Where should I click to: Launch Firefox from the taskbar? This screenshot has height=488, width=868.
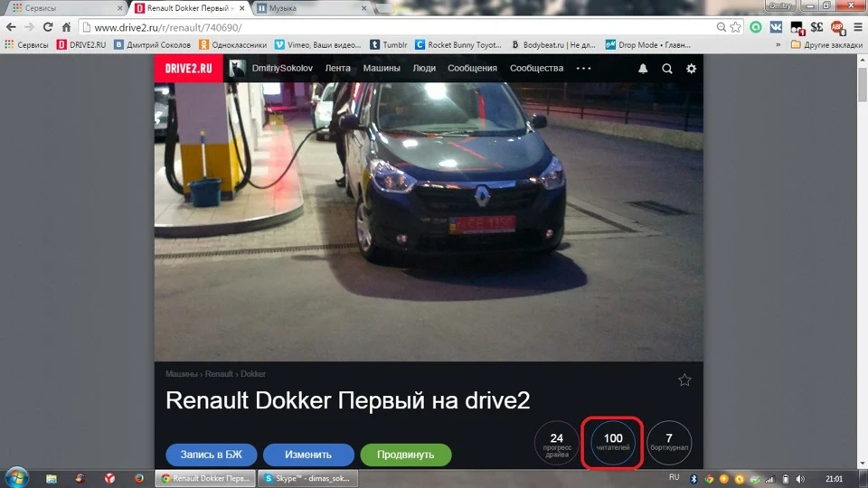tap(139, 479)
